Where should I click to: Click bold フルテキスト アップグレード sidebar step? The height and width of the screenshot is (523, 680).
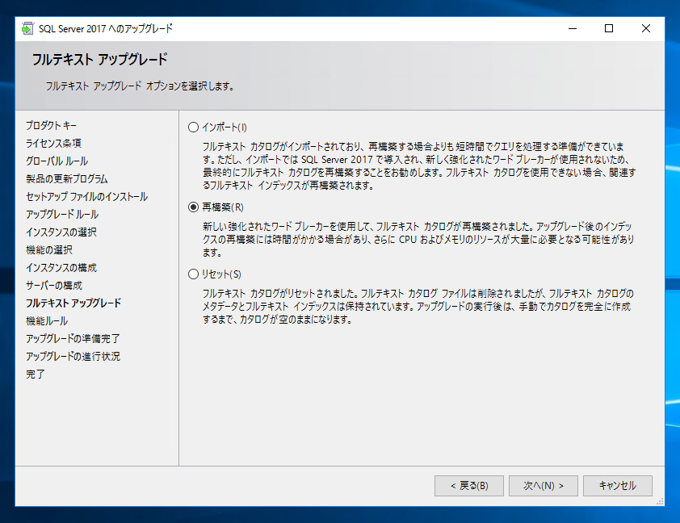(x=73, y=303)
